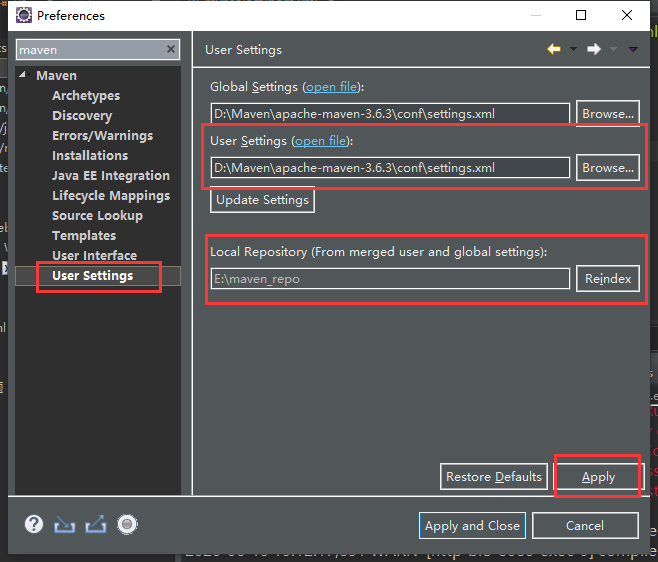Open User Interface preference page
658x562 pixels.
[94, 255]
